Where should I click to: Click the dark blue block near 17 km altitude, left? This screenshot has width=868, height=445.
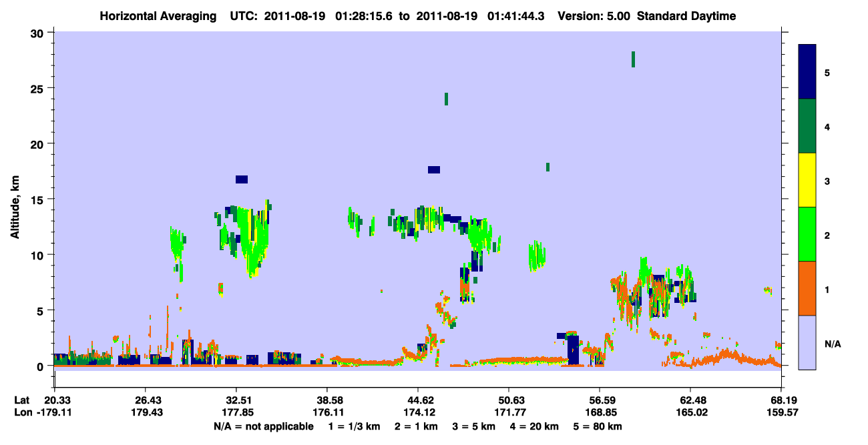242,179
